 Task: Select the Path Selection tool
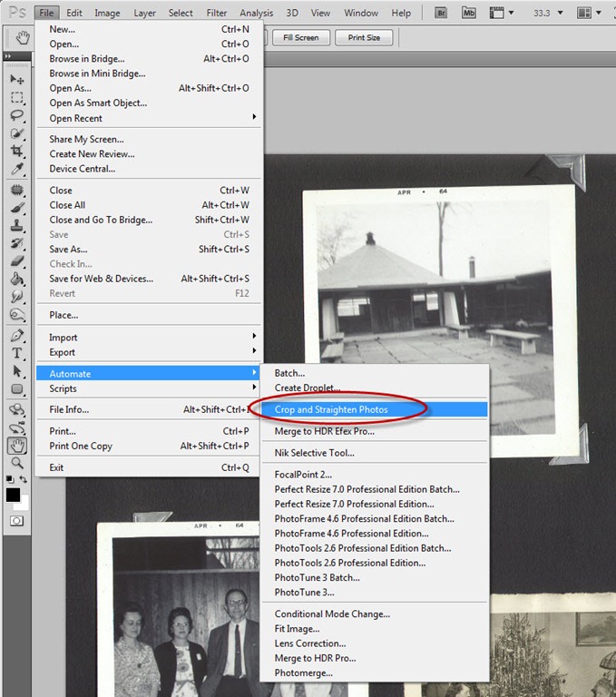[x=17, y=371]
